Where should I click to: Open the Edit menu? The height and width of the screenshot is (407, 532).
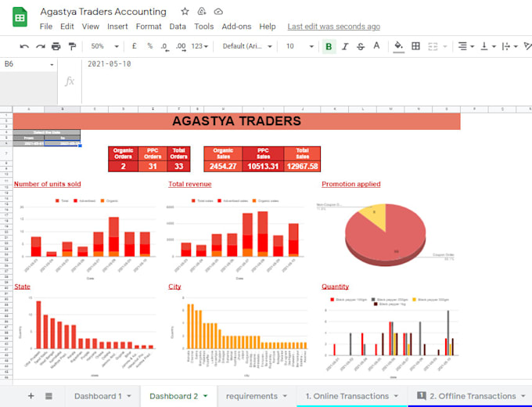pos(66,27)
